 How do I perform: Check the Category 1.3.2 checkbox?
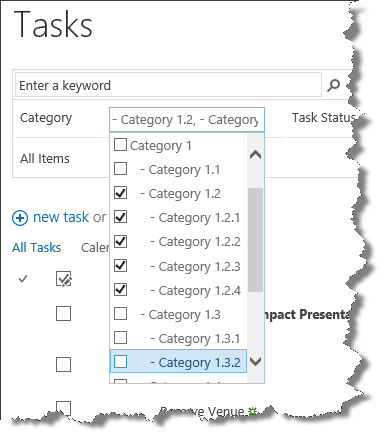point(120,362)
